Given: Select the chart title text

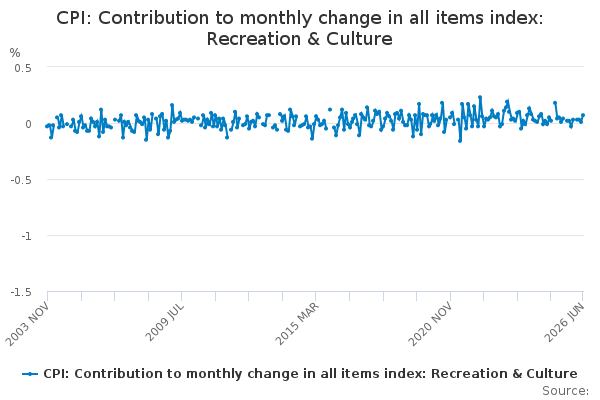Looking at the screenshot, I should [300, 28].
